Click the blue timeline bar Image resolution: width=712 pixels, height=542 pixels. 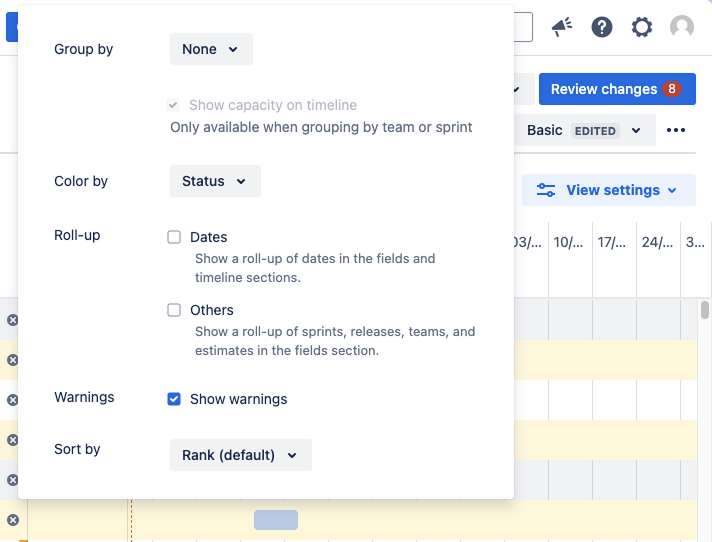[x=276, y=520]
